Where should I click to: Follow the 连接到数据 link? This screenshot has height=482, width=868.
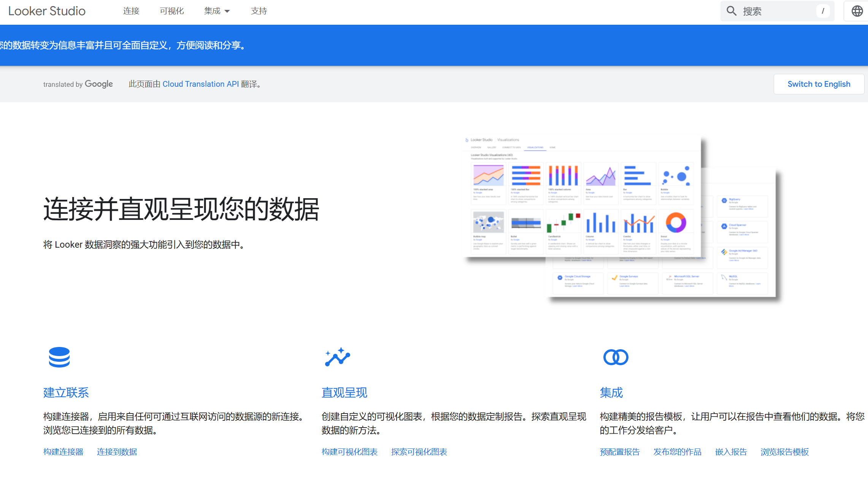(x=117, y=452)
